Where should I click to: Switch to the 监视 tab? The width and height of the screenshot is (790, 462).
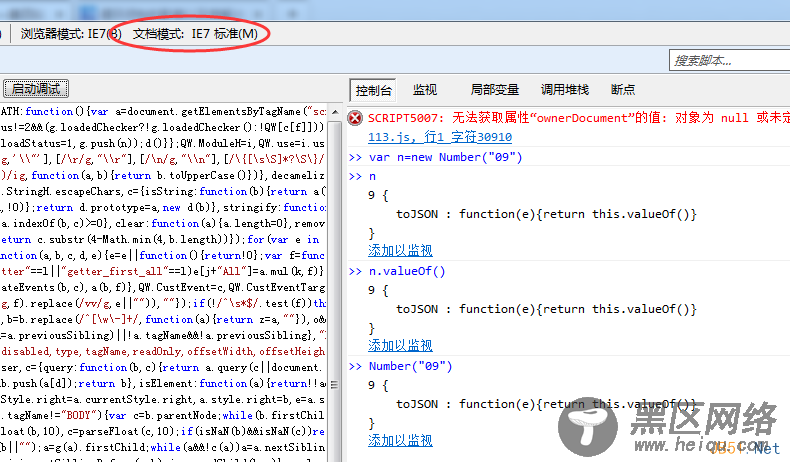[425, 90]
